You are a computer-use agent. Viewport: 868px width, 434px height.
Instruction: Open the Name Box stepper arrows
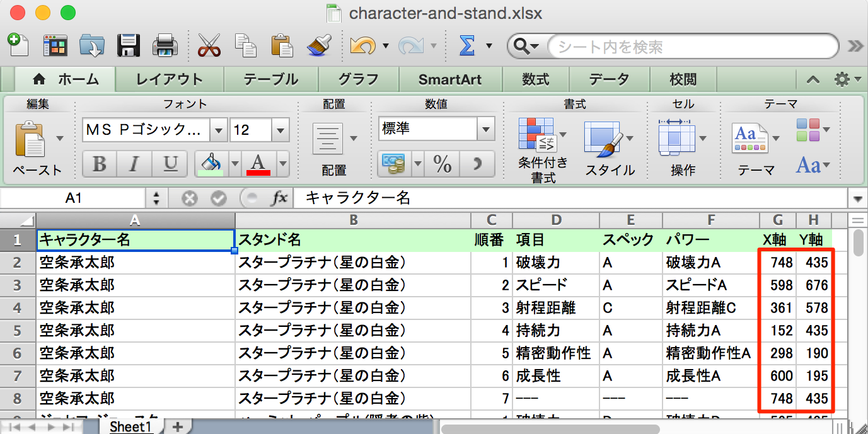156,199
